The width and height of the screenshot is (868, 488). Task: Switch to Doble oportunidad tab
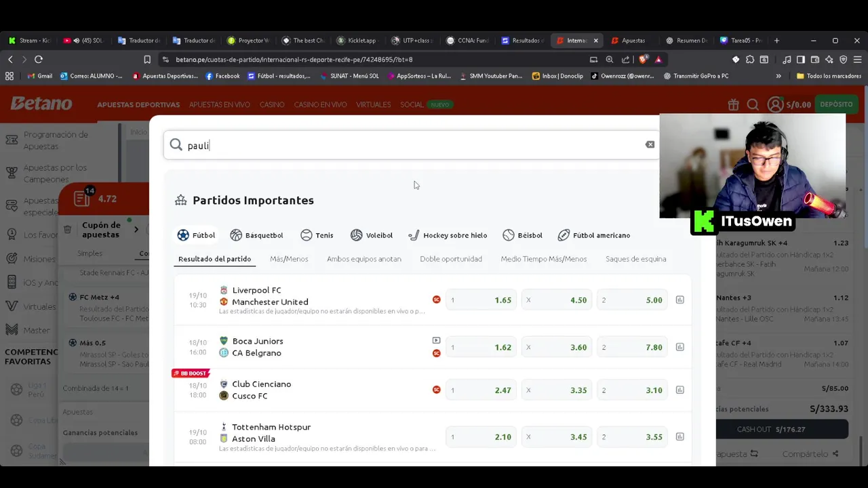click(x=451, y=259)
